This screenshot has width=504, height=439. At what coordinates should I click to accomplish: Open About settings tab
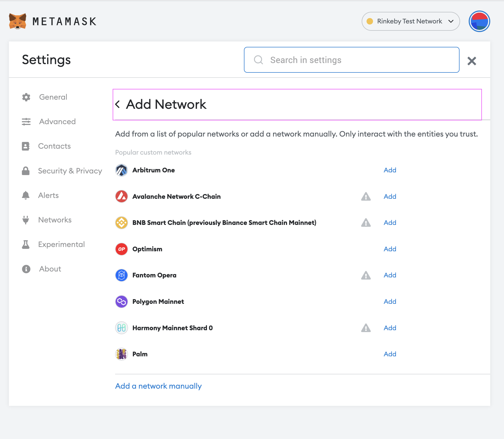pos(50,269)
